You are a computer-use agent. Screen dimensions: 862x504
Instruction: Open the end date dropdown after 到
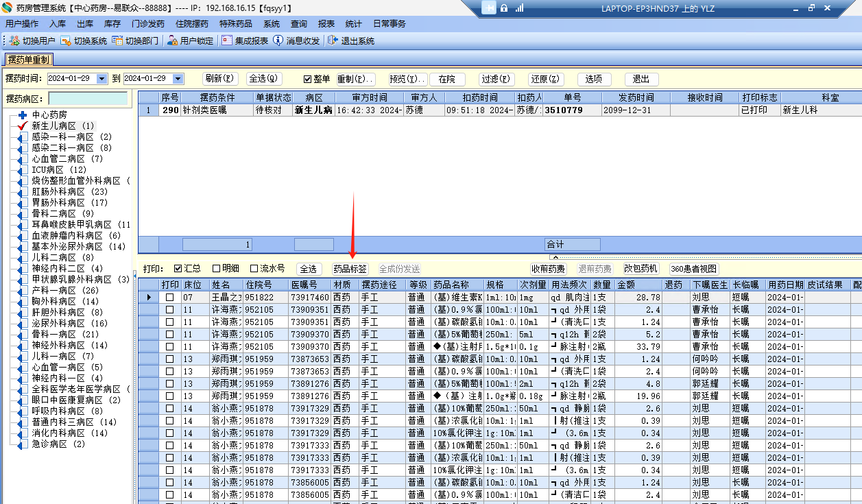click(x=178, y=79)
